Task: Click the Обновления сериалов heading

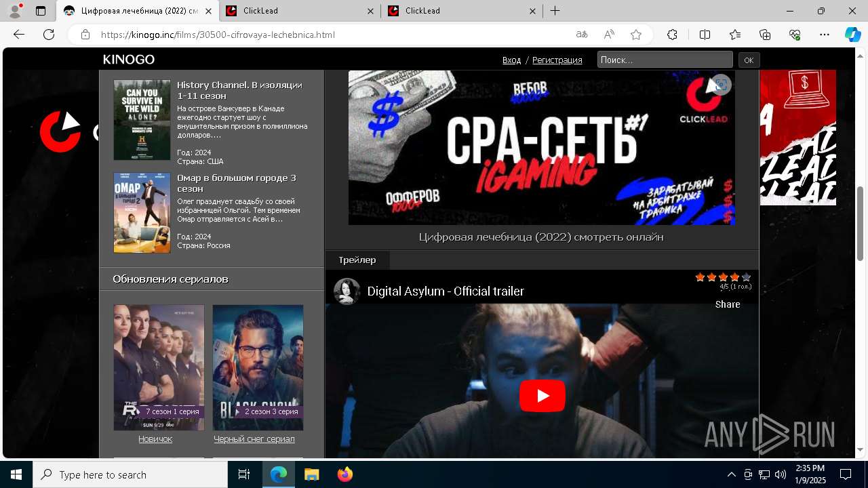Action: click(170, 279)
